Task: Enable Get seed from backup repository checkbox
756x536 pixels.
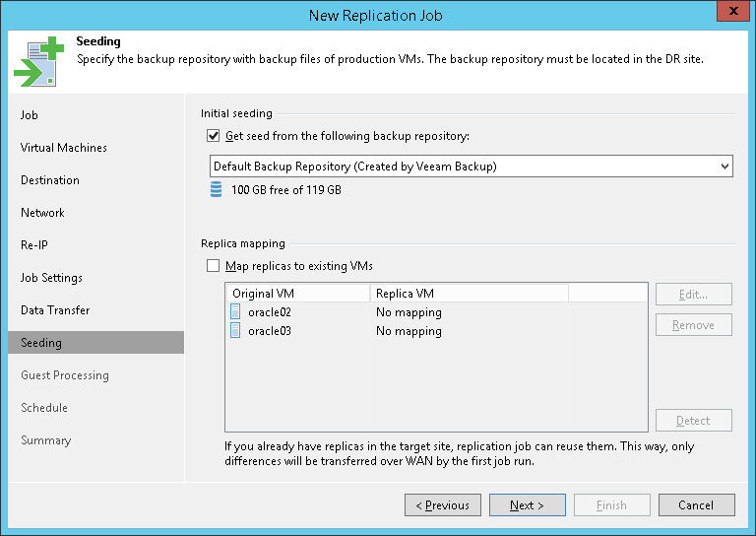Action: pos(213,136)
